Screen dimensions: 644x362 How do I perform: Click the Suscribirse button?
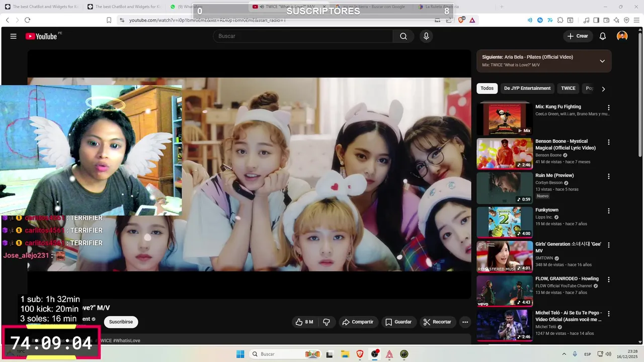pos(121,322)
